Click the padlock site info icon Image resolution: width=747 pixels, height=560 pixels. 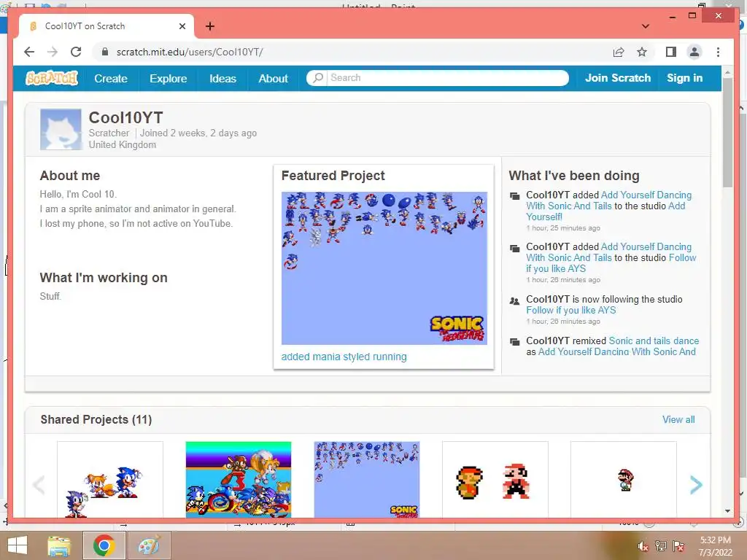click(x=105, y=52)
